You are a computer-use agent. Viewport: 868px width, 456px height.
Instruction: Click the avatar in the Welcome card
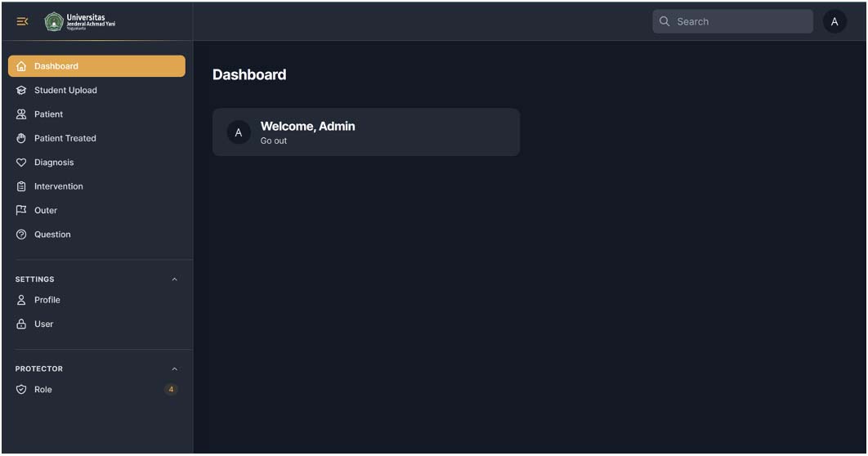239,132
